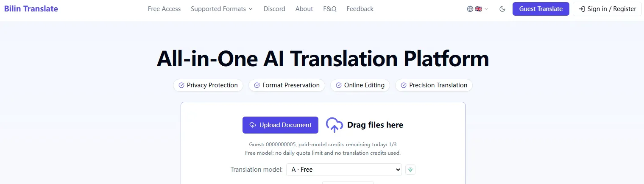
Task: Toggle dark mode moon icon
Action: point(502,9)
